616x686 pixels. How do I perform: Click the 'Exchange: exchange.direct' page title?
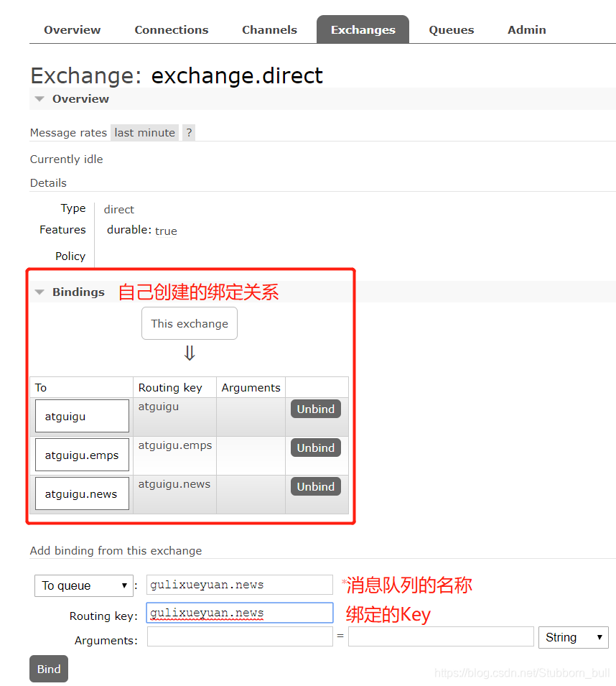tap(177, 75)
